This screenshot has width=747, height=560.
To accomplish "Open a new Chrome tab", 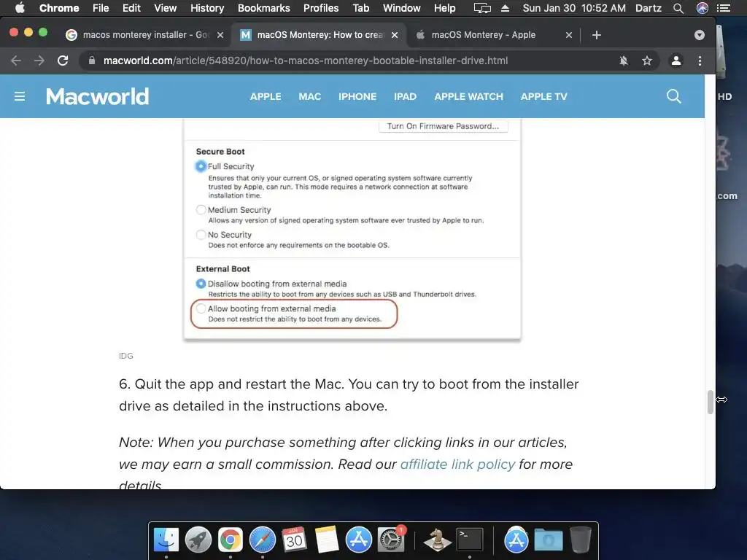I will [x=596, y=35].
